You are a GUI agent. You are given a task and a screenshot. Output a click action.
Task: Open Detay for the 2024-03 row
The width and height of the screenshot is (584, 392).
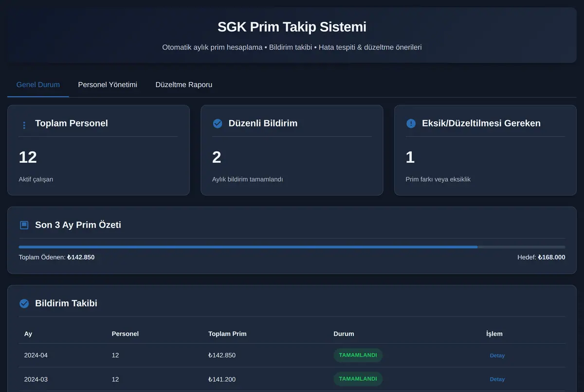(x=497, y=379)
